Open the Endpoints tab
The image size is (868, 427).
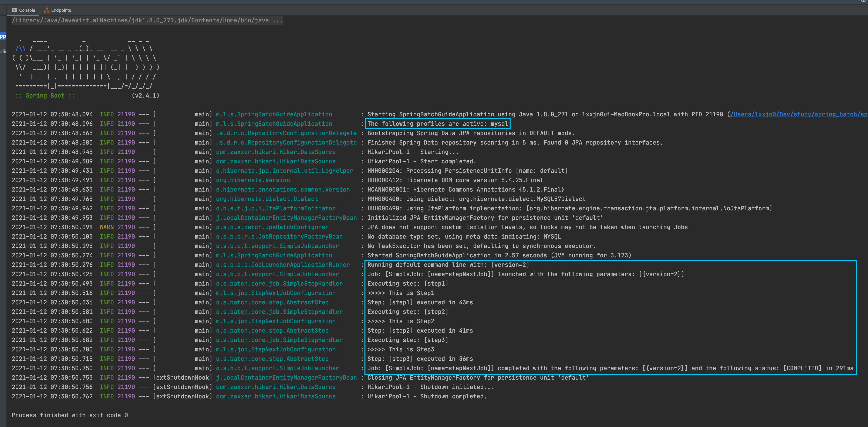57,10
